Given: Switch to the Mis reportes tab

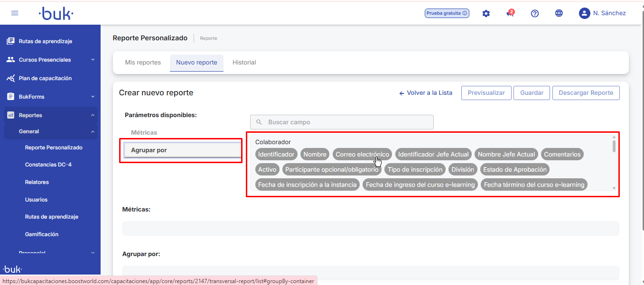Looking at the screenshot, I should point(143,63).
